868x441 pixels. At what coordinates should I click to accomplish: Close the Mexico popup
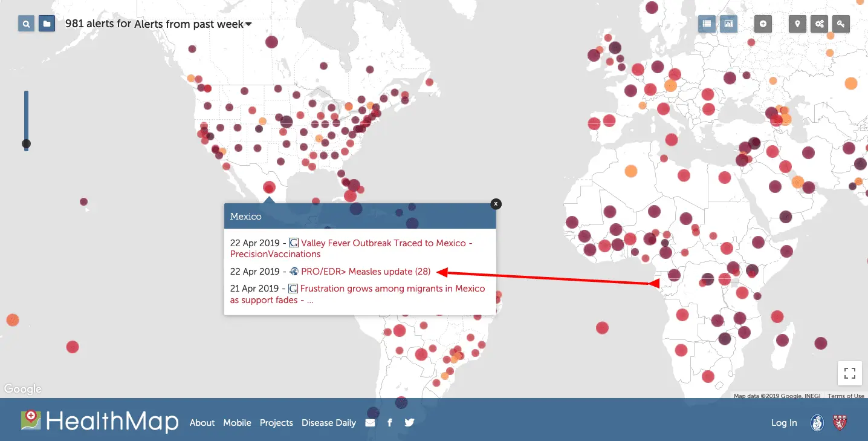[496, 204]
